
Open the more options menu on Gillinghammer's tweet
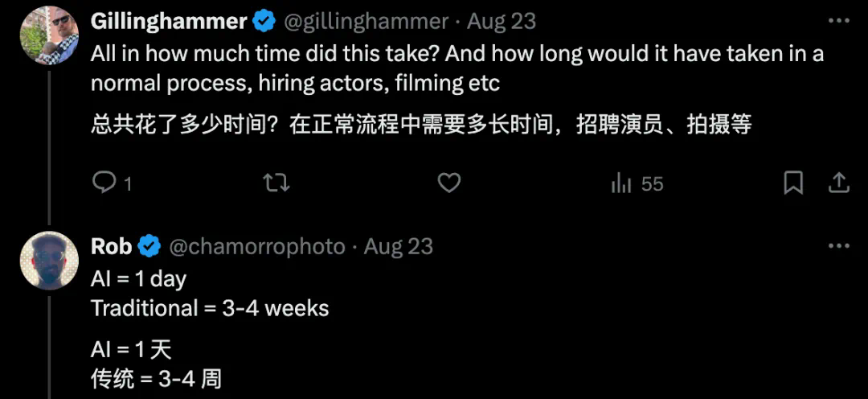click(838, 22)
